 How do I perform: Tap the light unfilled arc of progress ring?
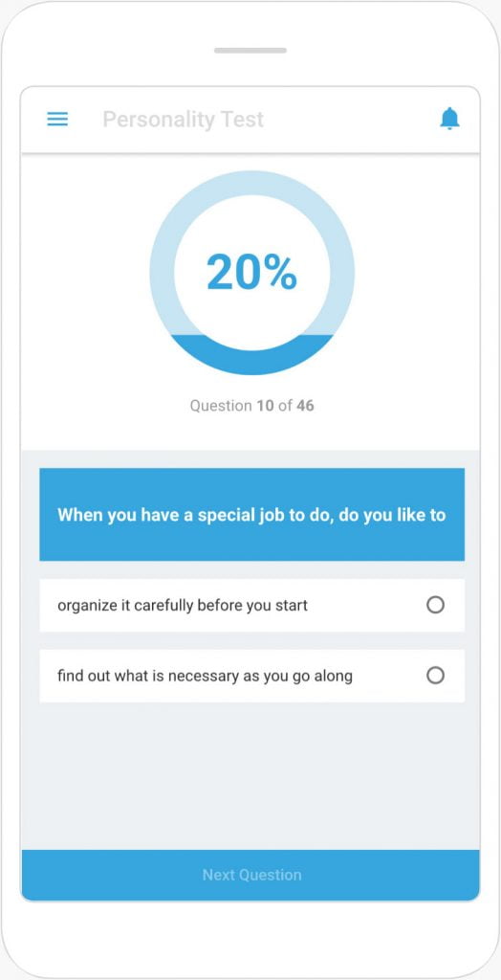(251, 183)
